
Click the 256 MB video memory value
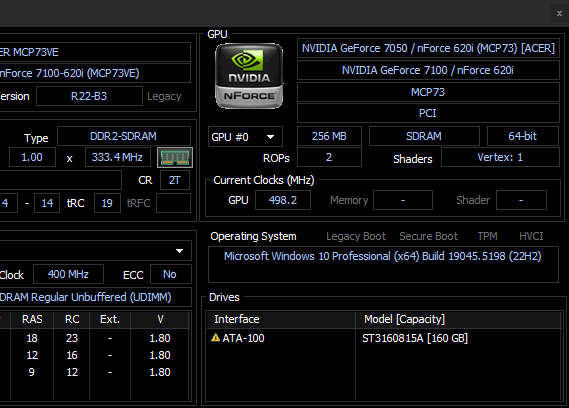329,136
